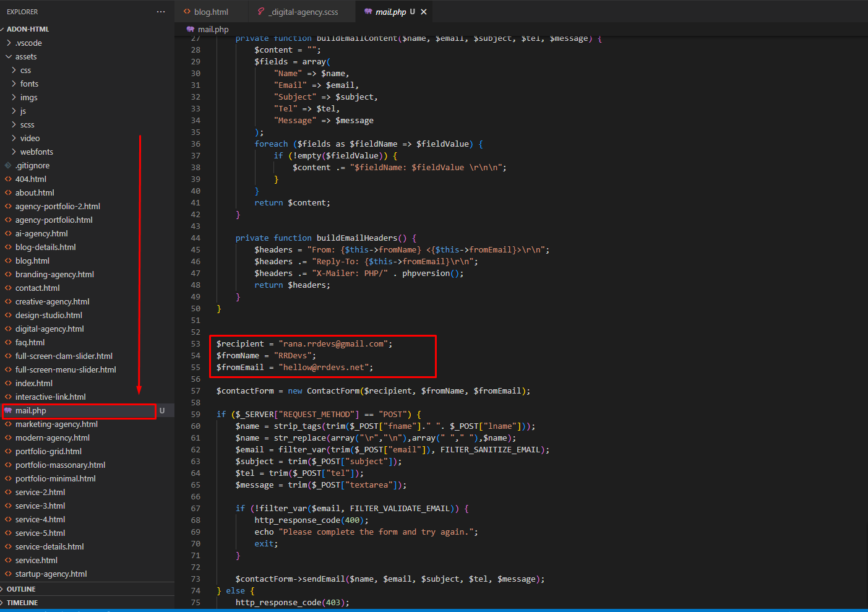Open contact.html from the file tree
The image size is (868, 612).
tap(37, 288)
